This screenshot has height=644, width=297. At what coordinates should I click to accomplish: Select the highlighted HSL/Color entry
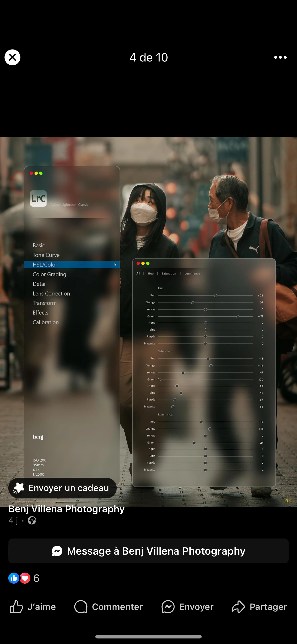point(72,265)
